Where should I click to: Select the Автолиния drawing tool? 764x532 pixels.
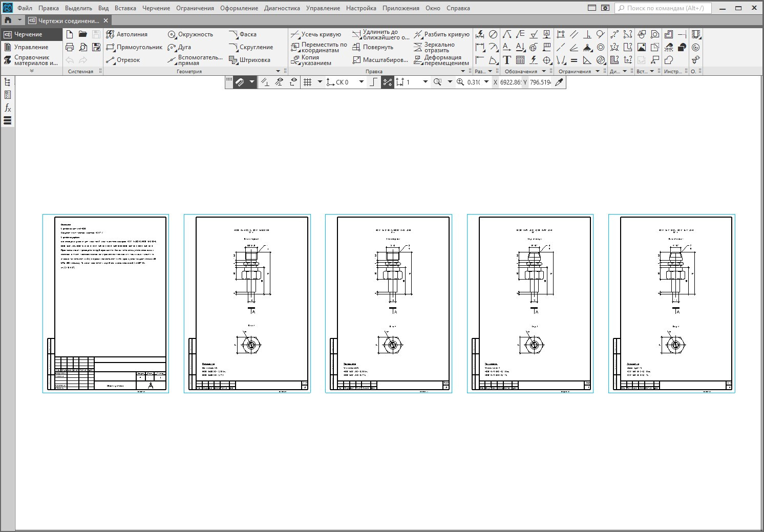(126, 34)
